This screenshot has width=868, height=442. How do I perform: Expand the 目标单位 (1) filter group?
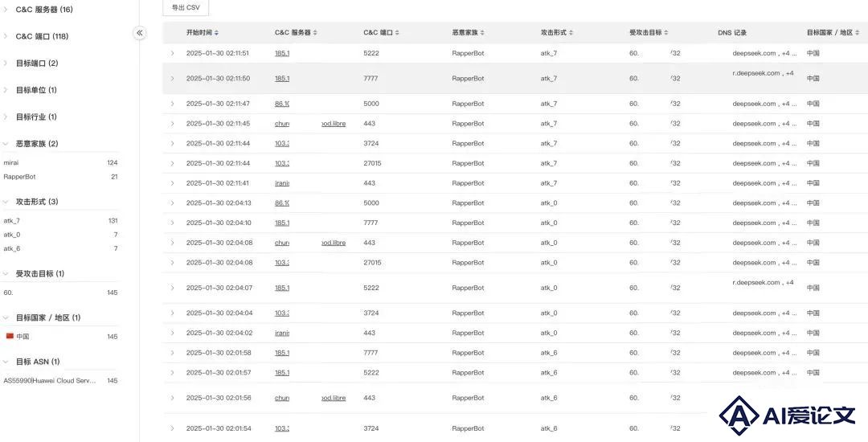tap(6, 90)
